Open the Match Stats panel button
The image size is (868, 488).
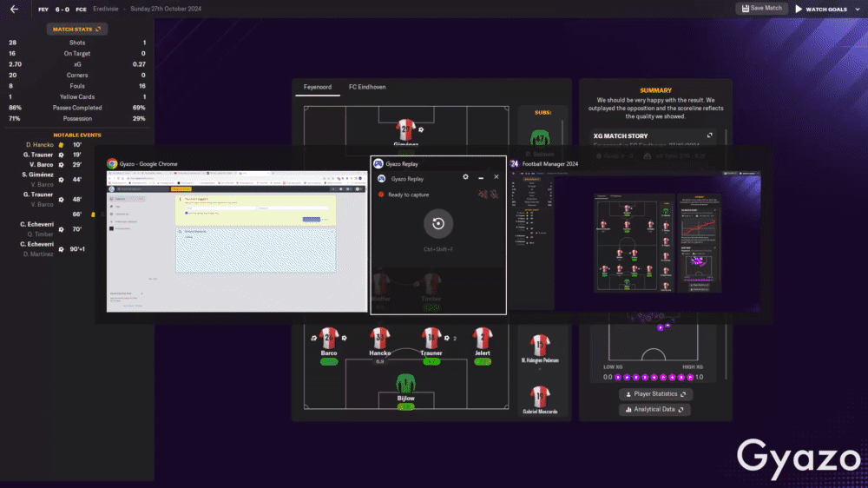pos(77,29)
